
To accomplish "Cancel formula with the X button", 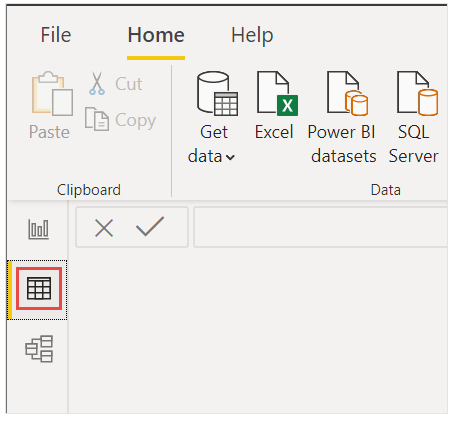I will click(104, 228).
